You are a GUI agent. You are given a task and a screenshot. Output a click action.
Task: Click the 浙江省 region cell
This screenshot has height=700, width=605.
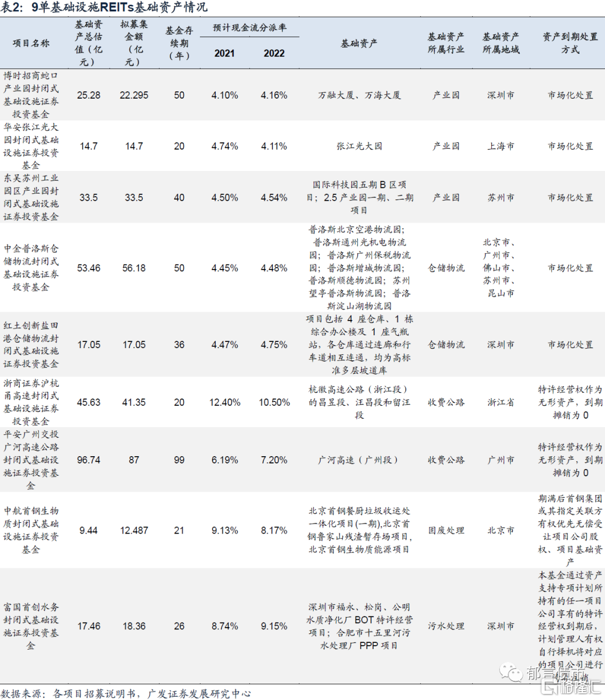click(x=500, y=402)
